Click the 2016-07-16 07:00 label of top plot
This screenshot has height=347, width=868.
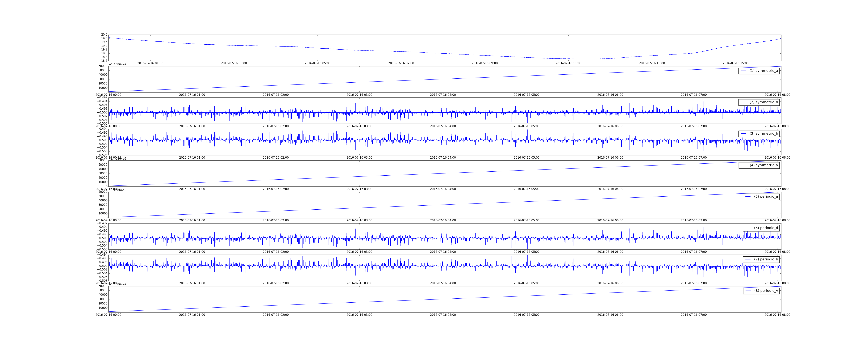[401, 63]
